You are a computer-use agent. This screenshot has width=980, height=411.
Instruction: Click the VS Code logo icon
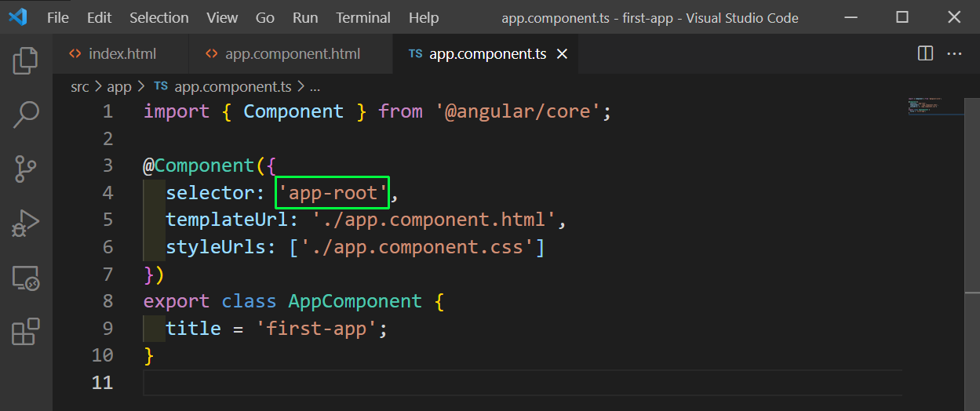pos(18,17)
